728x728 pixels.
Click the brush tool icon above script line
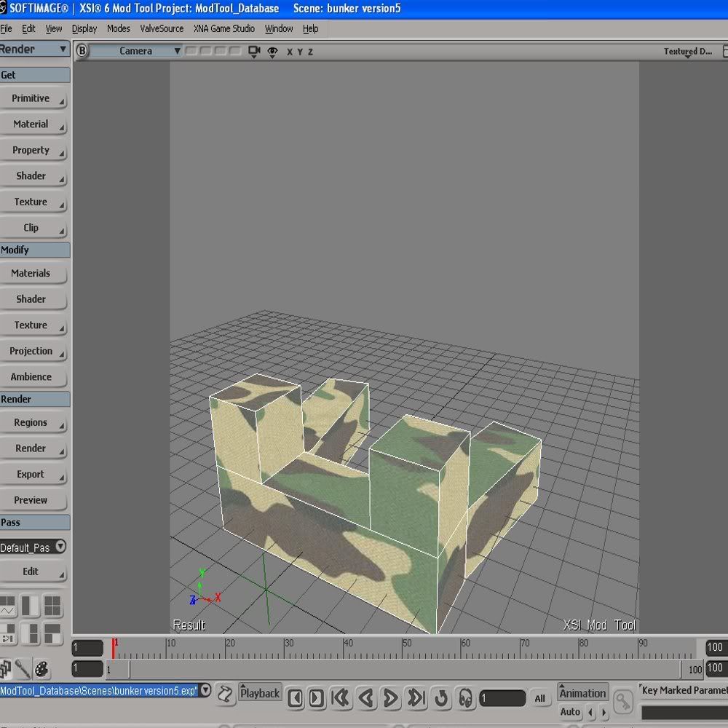(x=23, y=669)
